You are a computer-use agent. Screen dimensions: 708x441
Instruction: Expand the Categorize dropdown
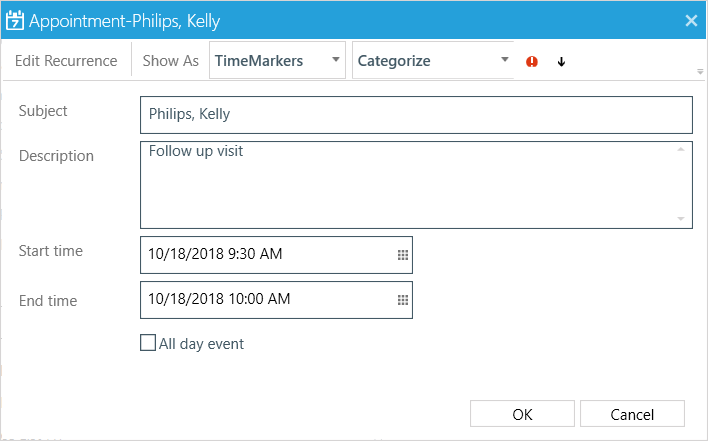pos(433,60)
